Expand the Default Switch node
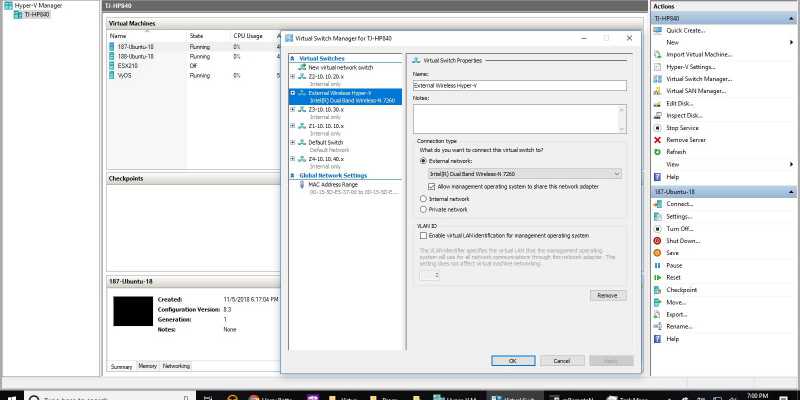The width and height of the screenshot is (800, 400). (292, 143)
